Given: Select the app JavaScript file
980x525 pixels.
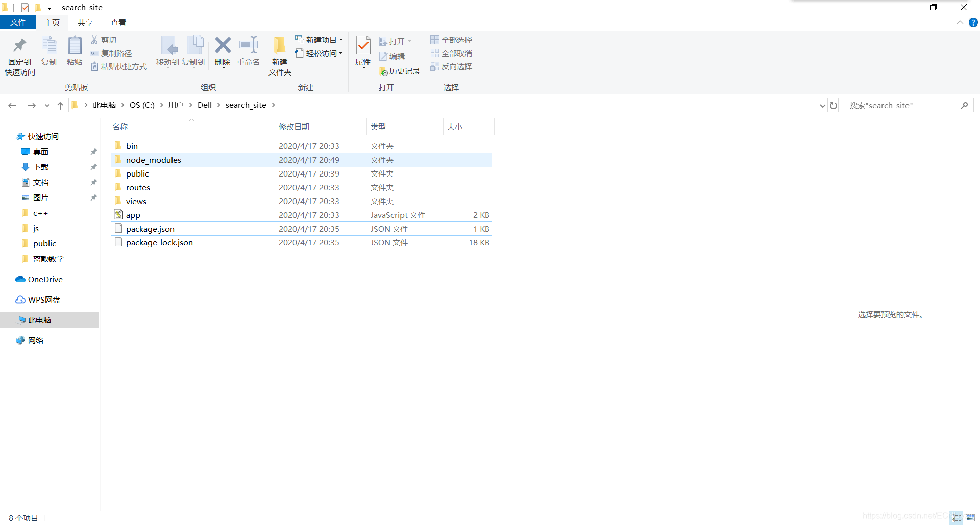Looking at the screenshot, I should tap(301, 215).
